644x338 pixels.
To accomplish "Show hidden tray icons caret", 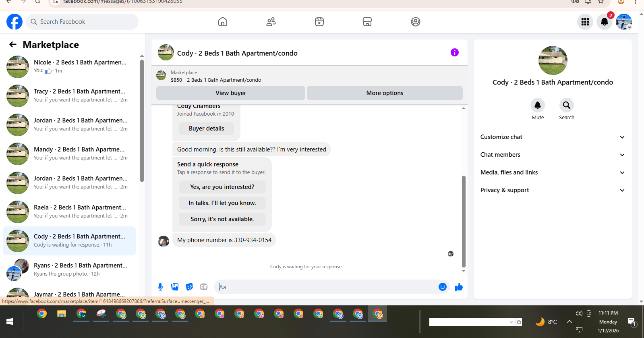I will pos(569,321).
